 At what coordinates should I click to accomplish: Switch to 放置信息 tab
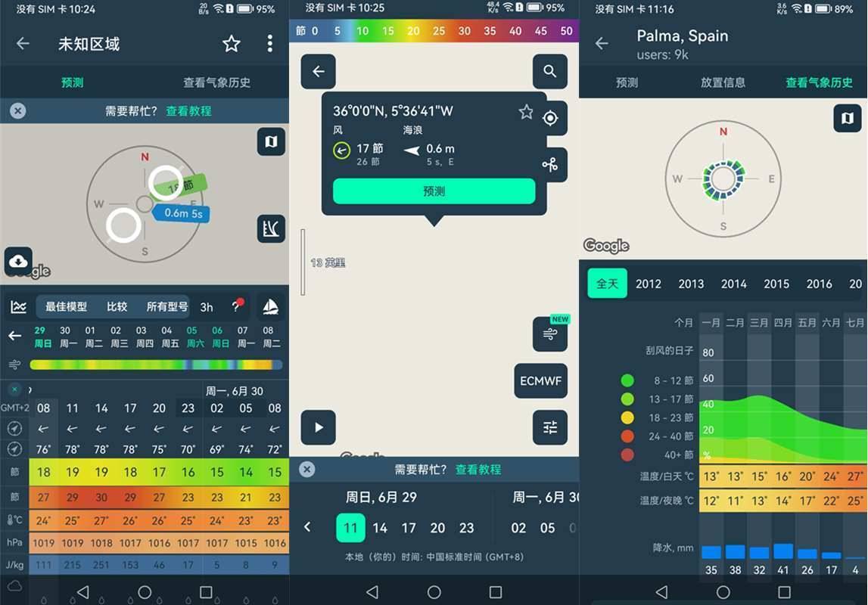(x=723, y=82)
